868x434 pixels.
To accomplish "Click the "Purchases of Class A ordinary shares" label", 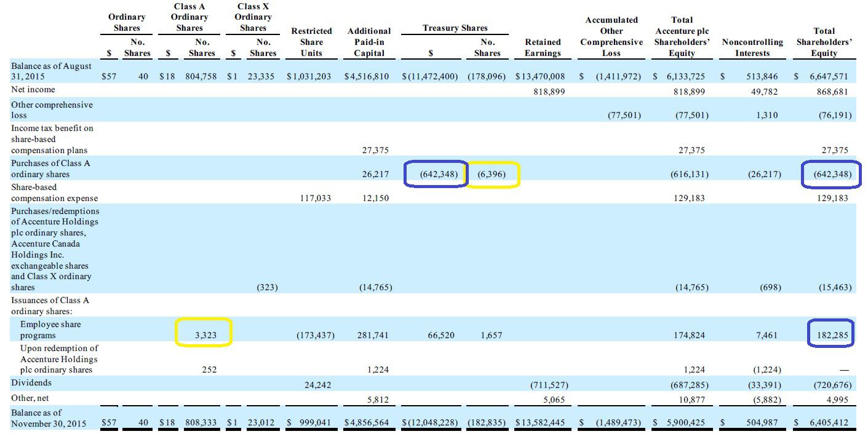I will click(x=50, y=168).
